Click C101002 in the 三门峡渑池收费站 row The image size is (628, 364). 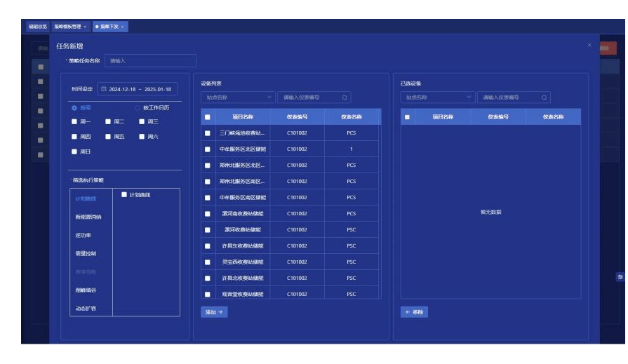298,133
